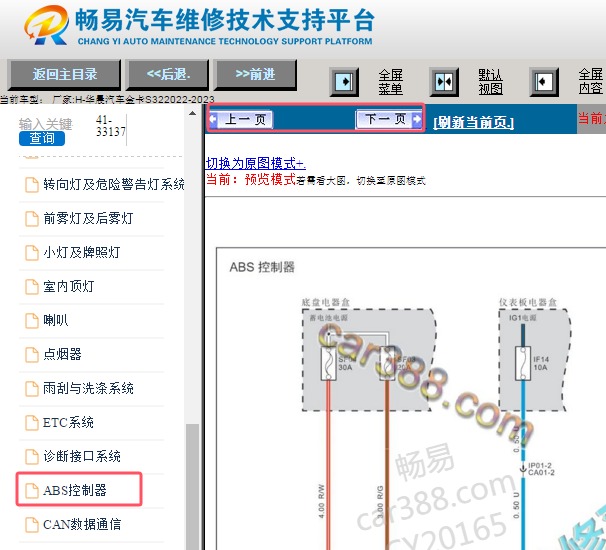
Task: Click the CAN数据通信 page icon
Action: 32,524
